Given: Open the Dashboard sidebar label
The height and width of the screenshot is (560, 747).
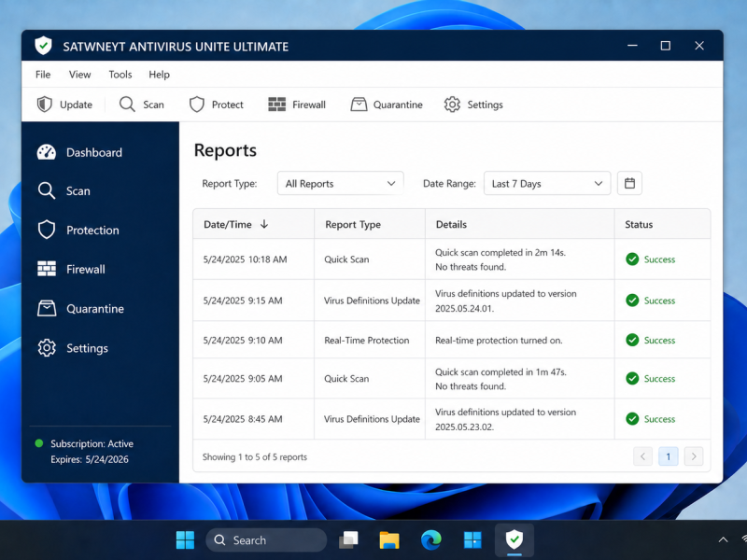Looking at the screenshot, I should coord(94,152).
